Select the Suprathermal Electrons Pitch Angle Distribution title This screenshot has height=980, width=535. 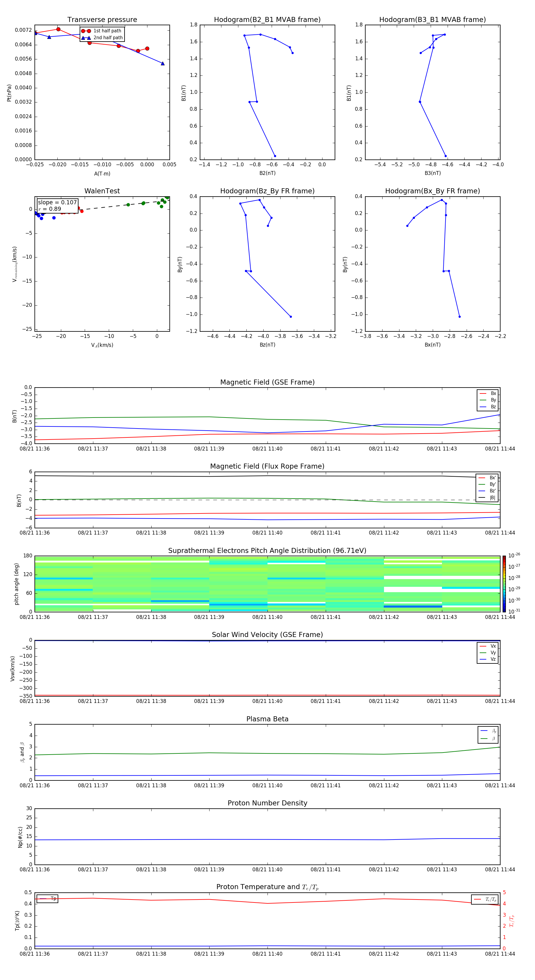click(267, 551)
